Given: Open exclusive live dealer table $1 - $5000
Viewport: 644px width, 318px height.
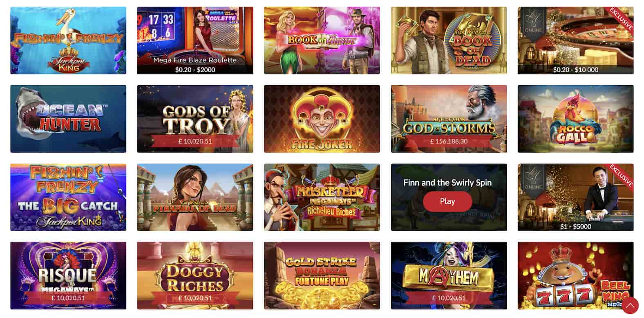Looking at the screenshot, I should pyautogui.click(x=576, y=197).
